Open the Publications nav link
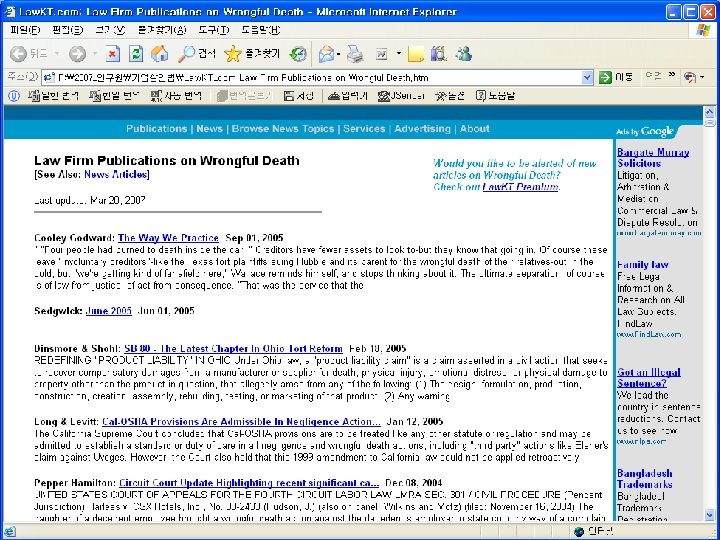This screenshot has height=540, width=720. click(157, 129)
